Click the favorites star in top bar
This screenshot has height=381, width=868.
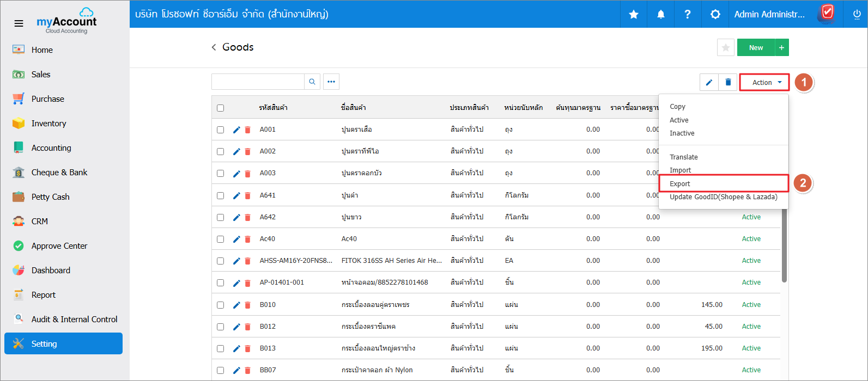pyautogui.click(x=634, y=14)
